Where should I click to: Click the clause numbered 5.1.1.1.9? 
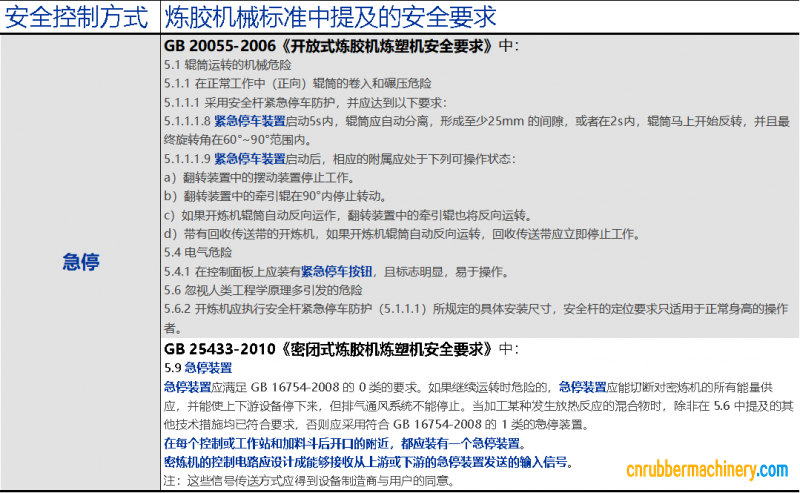[x=339, y=159]
